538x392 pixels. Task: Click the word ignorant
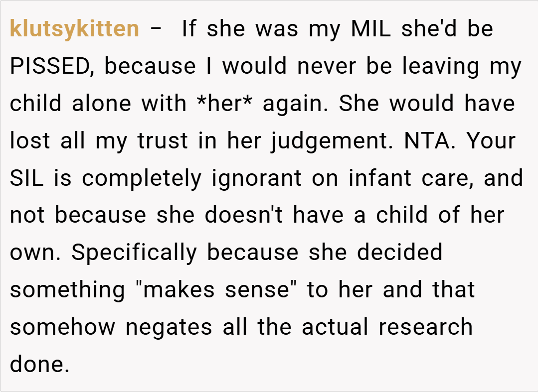point(256,178)
